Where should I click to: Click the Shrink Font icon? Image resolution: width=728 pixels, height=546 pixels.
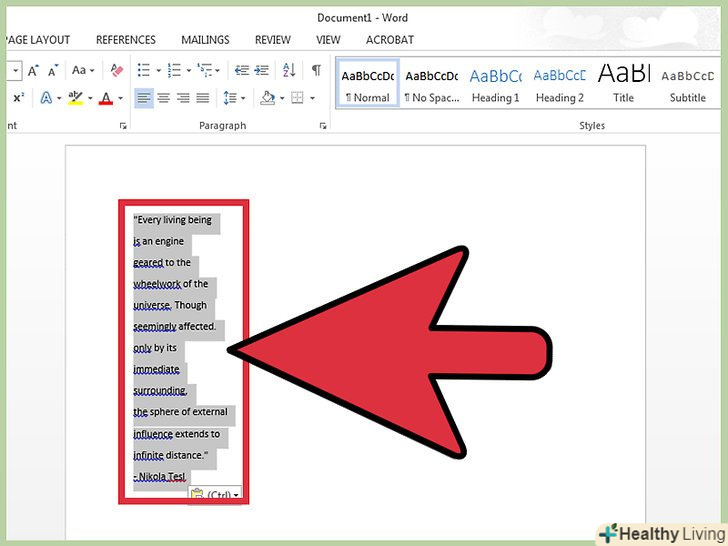[x=53, y=70]
